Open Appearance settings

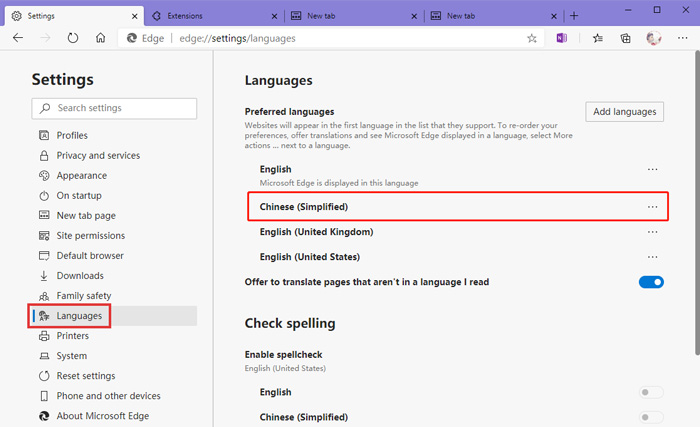[x=82, y=176]
